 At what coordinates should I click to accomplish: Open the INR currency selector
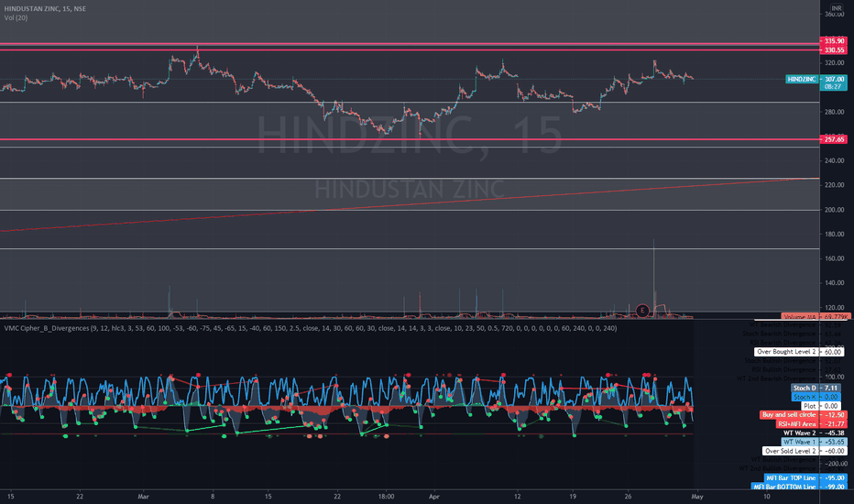click(836, 8)
